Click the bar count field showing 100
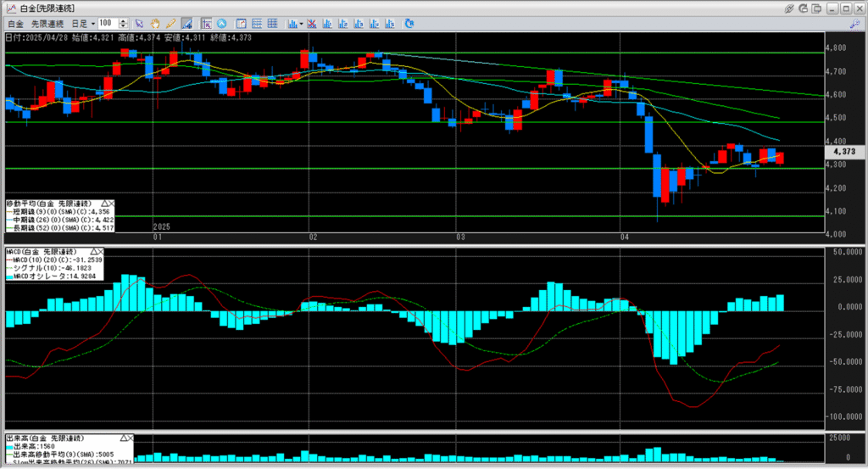868x469 pixels. pyautogui.click(x=108, y=23)
